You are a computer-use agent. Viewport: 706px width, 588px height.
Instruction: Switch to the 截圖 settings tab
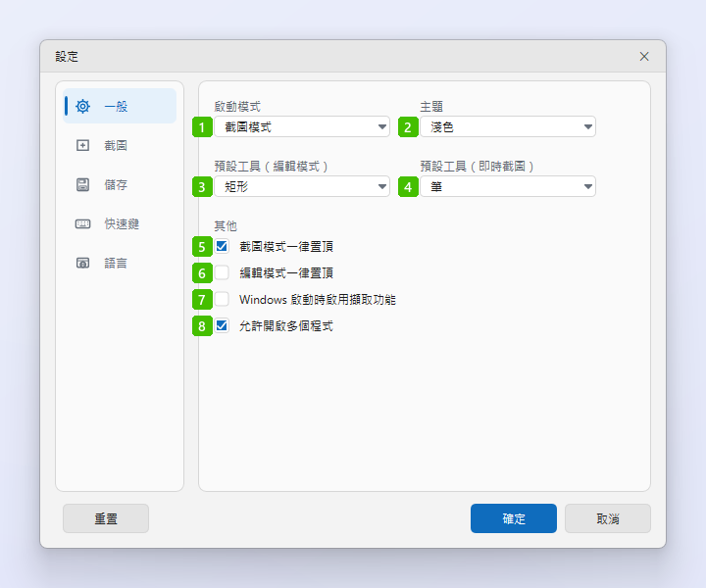click(x=120, y=145)
